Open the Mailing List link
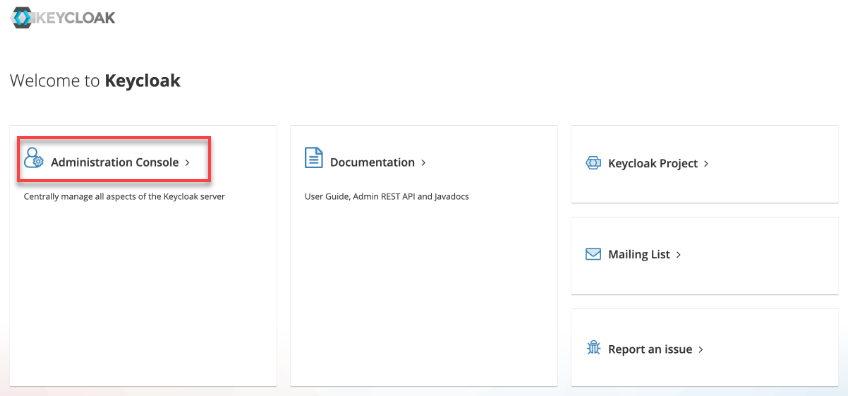This screenshot has width=848, height=396. pyautogui.click(x=639, y=254)
